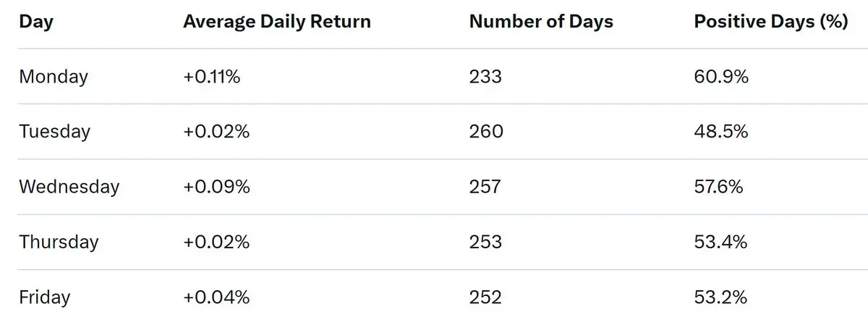Select the Monday row label
The width and height of the screenshot is (868, 325).
[x=54, y=77]
